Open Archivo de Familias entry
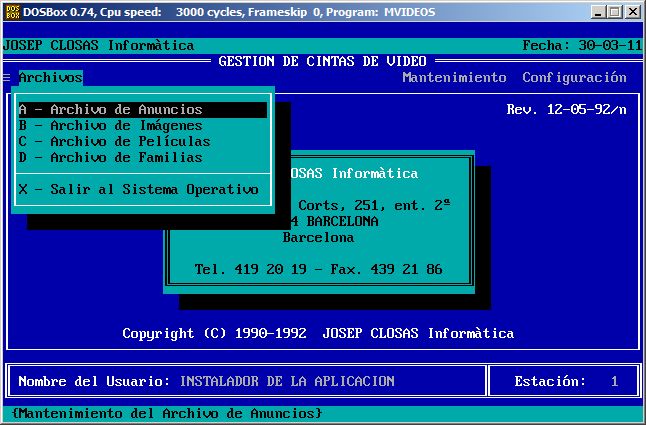The width and height of the screenshot is (646, 425). click(142, 157)
